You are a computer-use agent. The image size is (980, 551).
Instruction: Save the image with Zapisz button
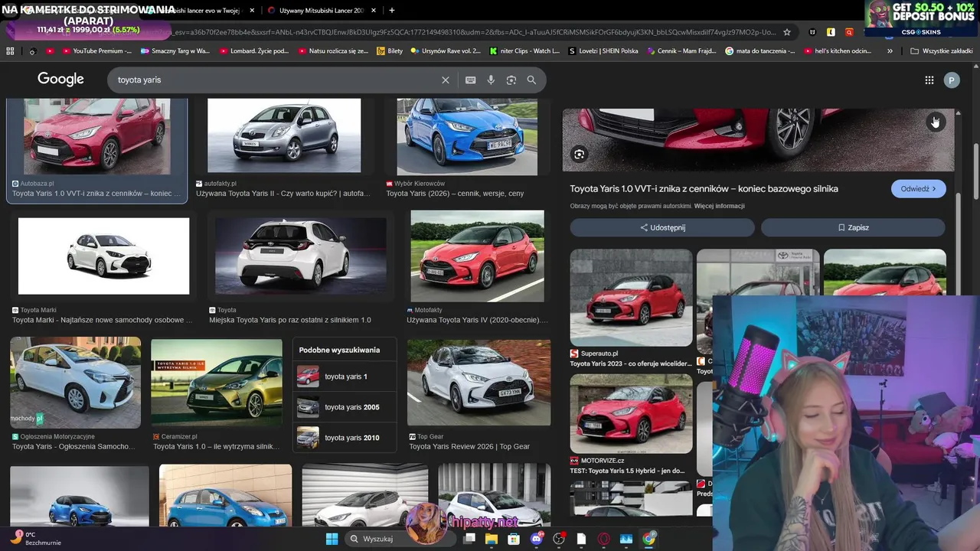click(853, 227)
